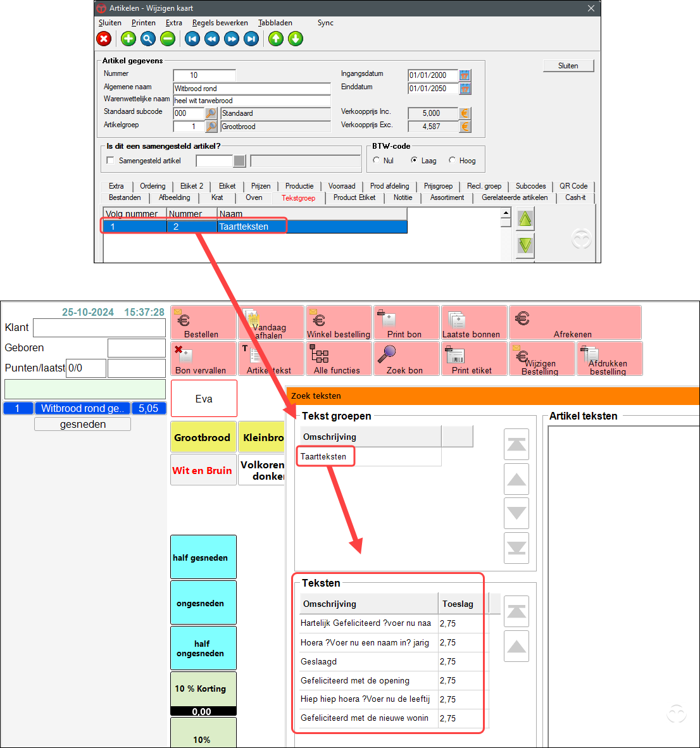Screen dimensions: 700x748
Task: Switch to the Voorraad tab
Action: pos(342,186)
